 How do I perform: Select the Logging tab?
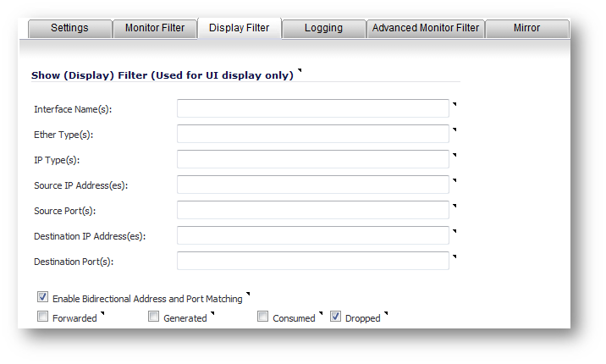click(x=323, y=28)
